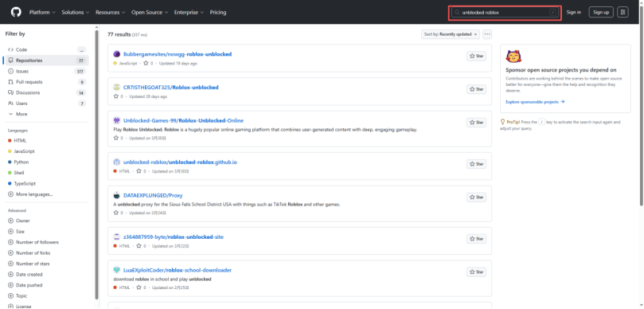Show More languages in the filter

[x=30, y=194]
